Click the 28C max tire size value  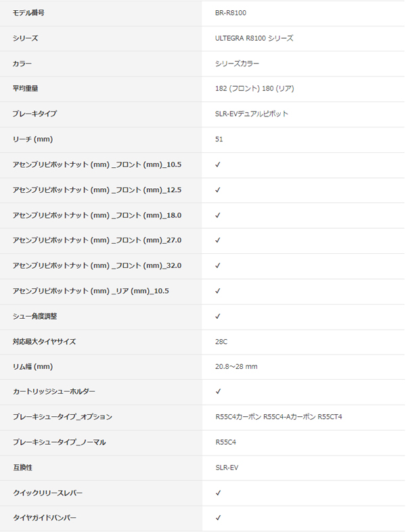pyautogui.click(x=221, y=342)
